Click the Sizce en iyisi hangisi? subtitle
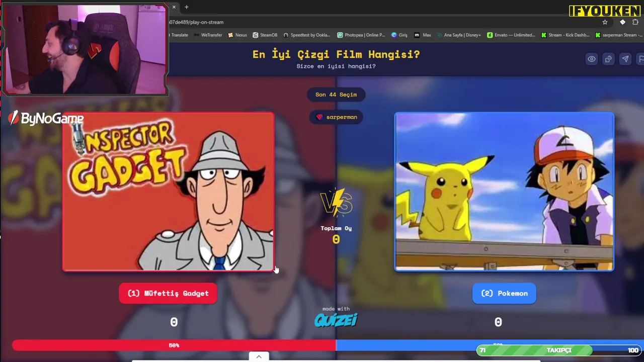Image resolution: width=644 pixels, height=362 pixels. pos(336,66)
